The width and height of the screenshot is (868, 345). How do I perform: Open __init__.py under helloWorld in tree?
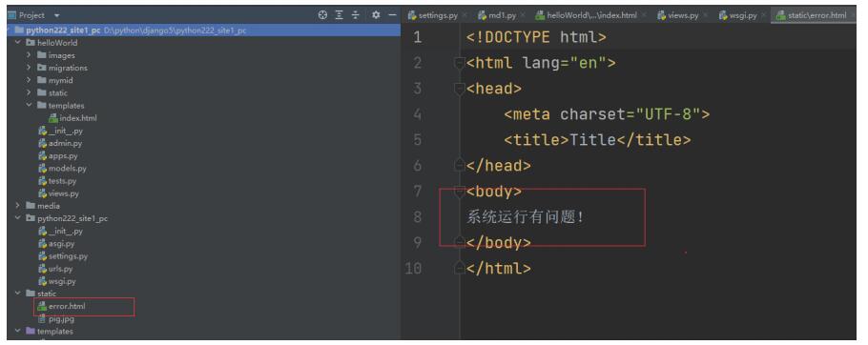(60, 131)
